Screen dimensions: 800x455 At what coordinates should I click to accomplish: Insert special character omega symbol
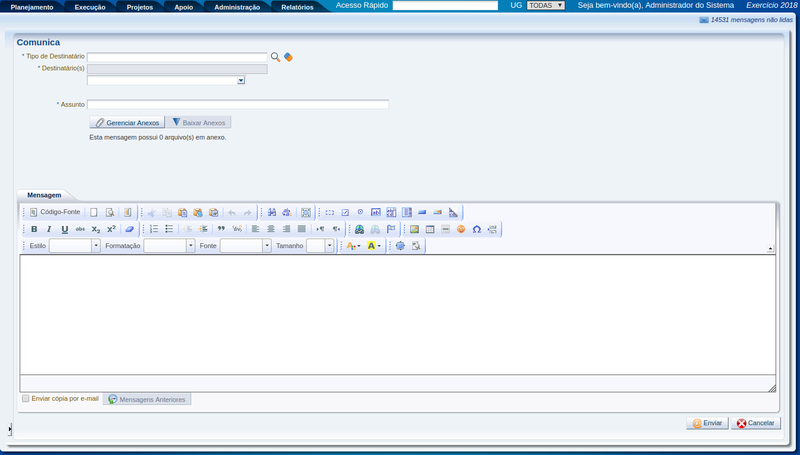pos(477,229)
